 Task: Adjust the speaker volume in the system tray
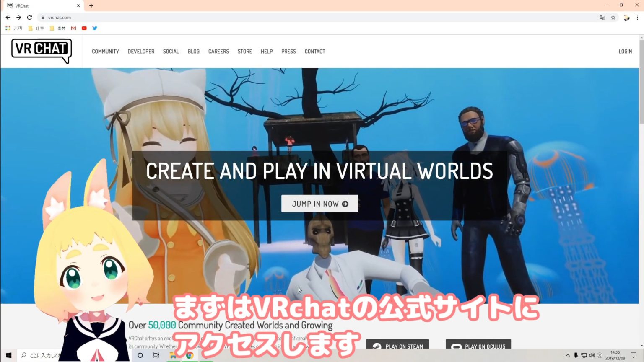pos(592,355)
